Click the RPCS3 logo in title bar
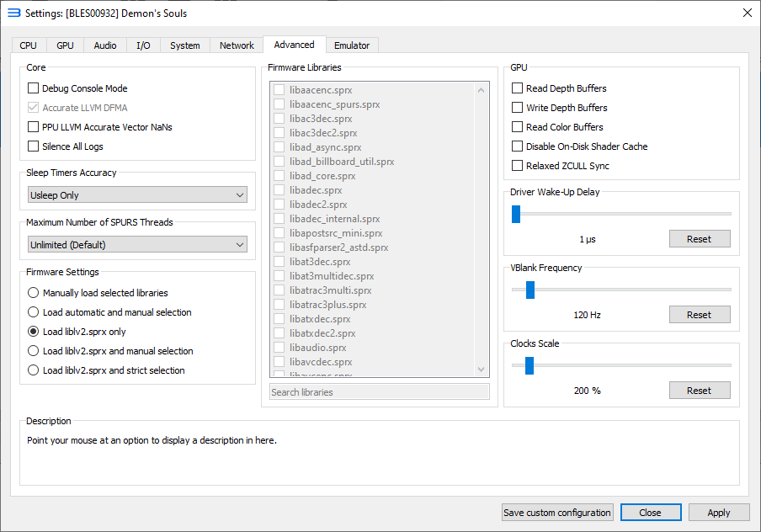 coord(13,13)
